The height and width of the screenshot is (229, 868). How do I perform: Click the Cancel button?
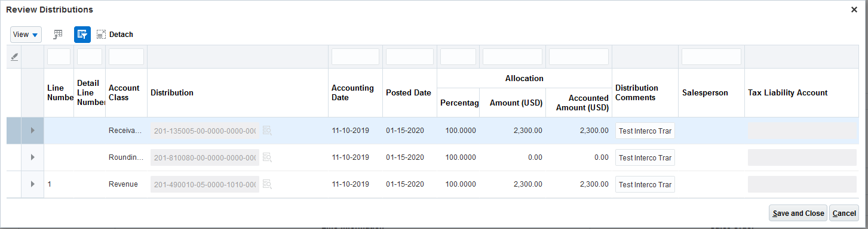point(844,213)
